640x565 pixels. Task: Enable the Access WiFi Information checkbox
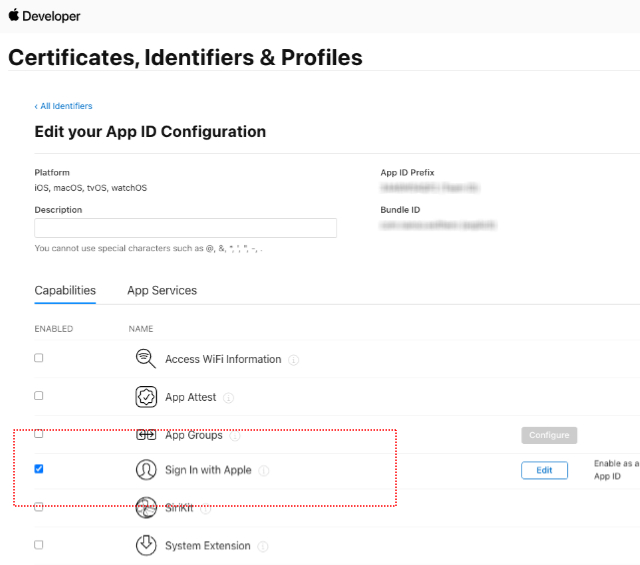coord(39,358)
